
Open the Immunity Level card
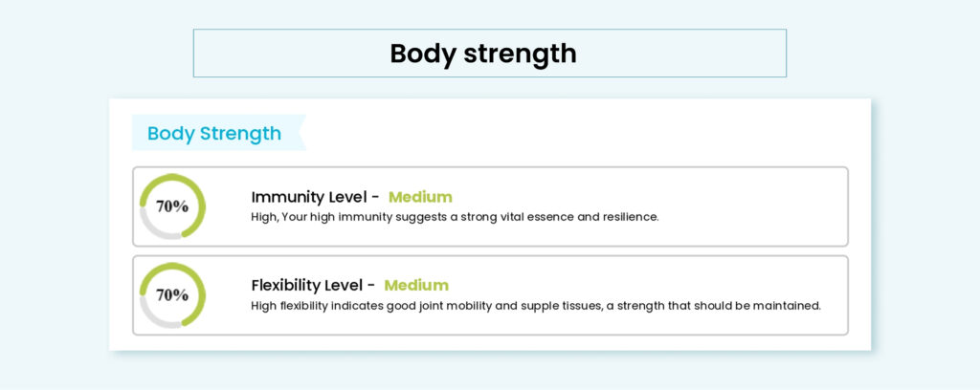[490, 206]
